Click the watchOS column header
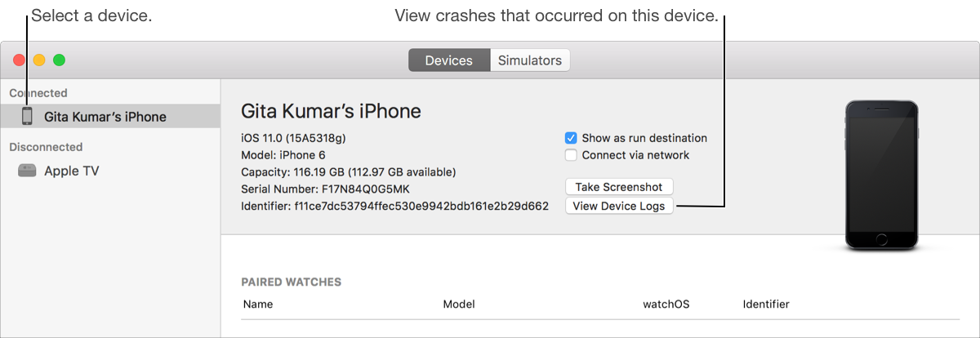This screenshot has width=980, height=338. 666,305
